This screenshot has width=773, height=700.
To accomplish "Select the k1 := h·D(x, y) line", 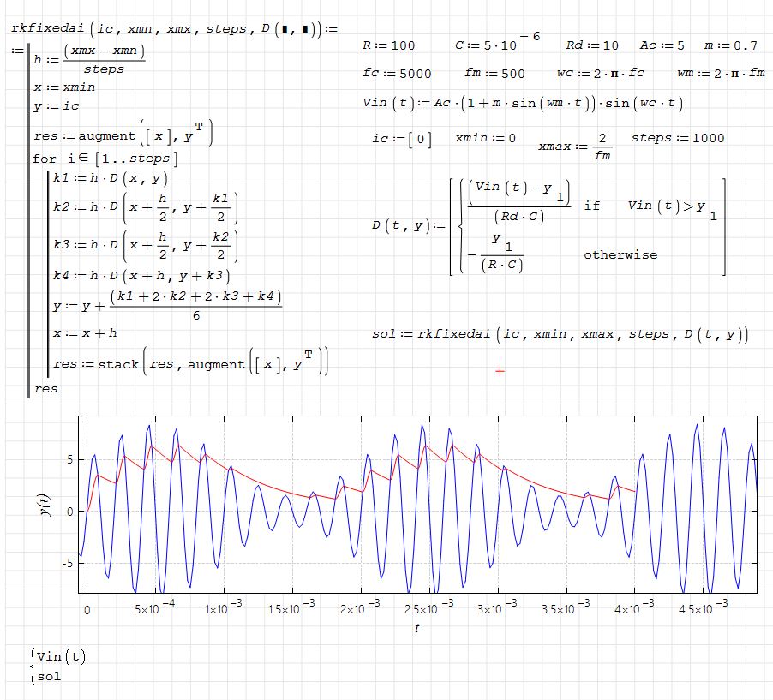I will pyautogui.click(x=110, y=179).
